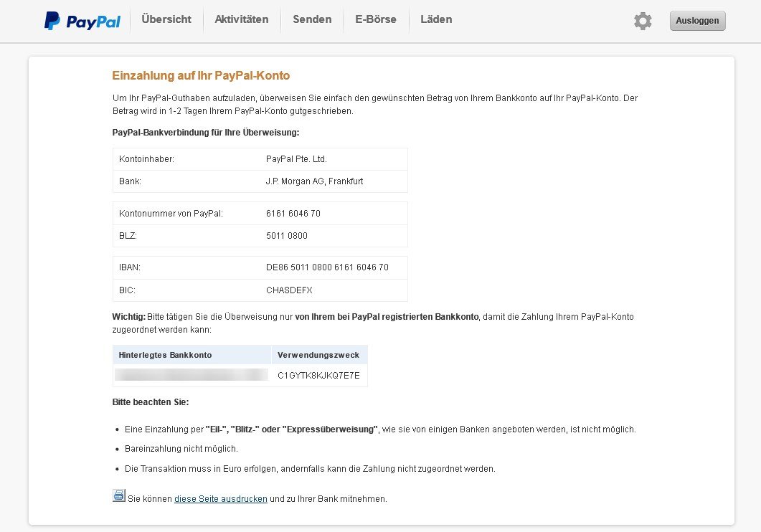Click the BLZ value 5011 0800
This screenshot has width=761, height=532.
pyautogui.click(x=287, y=236)
